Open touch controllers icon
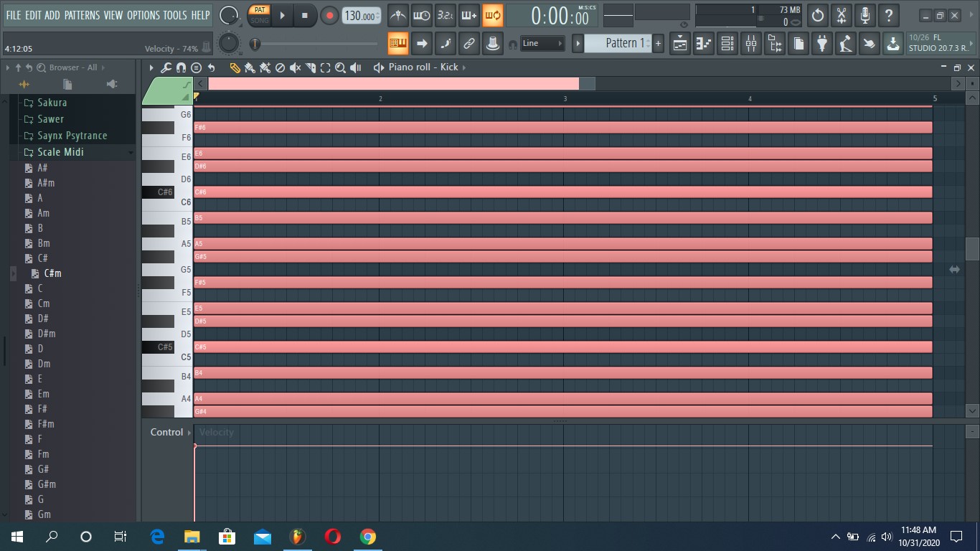This screenshot has height=551, width=980. (870, 44)
